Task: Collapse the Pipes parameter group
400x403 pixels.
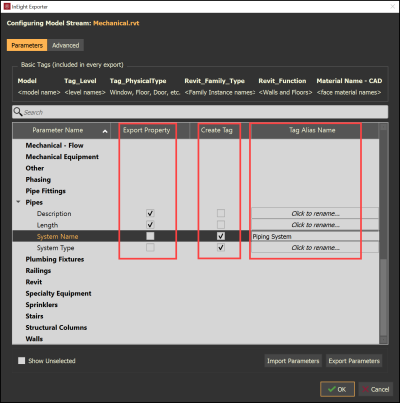Action: 18,202
